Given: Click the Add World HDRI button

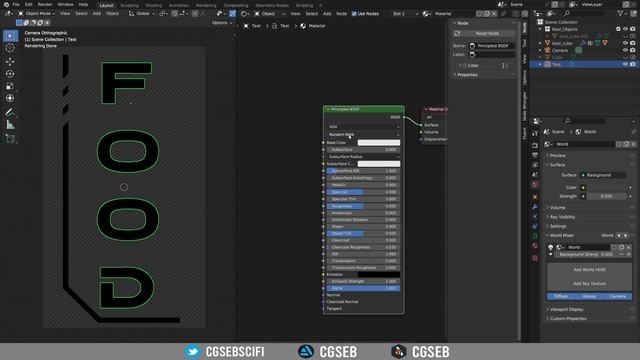Looking at the screenshot, I should pos(589,270).
